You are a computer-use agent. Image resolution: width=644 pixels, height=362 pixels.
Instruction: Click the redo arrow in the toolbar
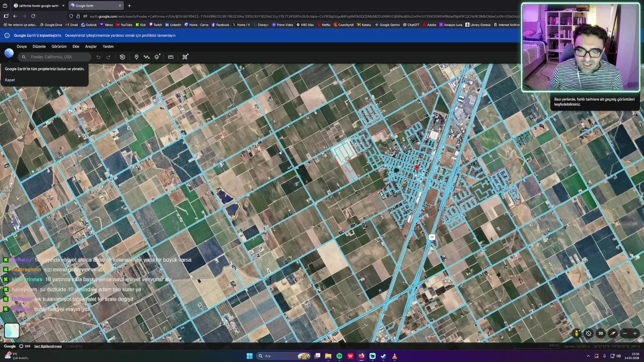[108, 57]
